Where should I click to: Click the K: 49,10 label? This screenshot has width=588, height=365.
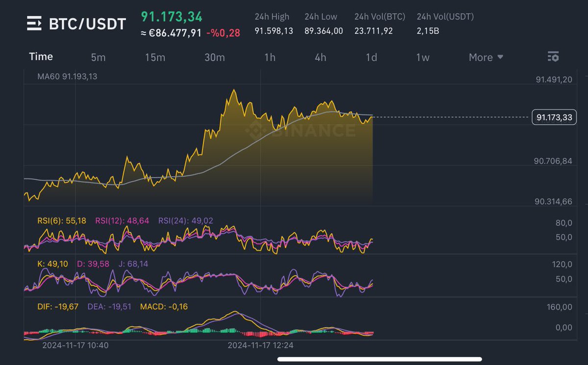point(52,264)
